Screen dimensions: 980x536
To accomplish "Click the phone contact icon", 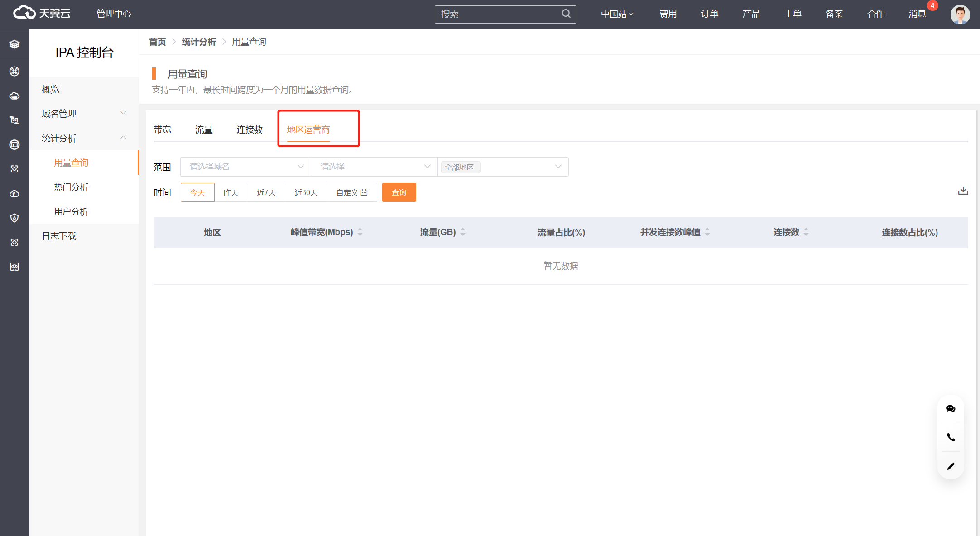I will click(951, 437).
